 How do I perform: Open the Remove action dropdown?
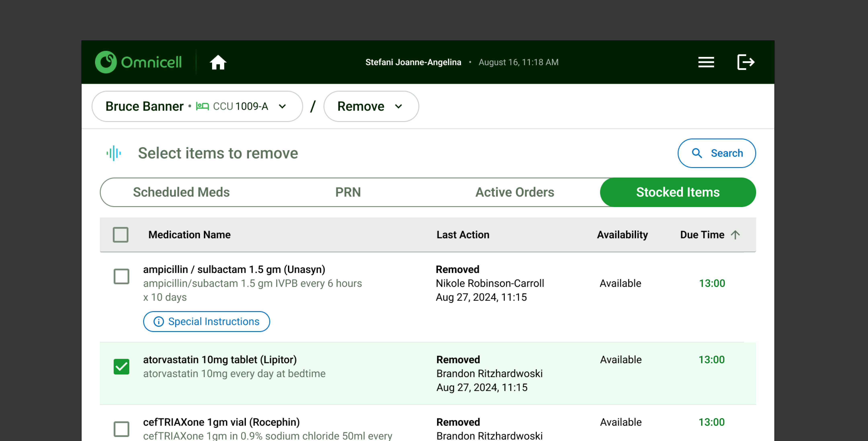(371, 106)
